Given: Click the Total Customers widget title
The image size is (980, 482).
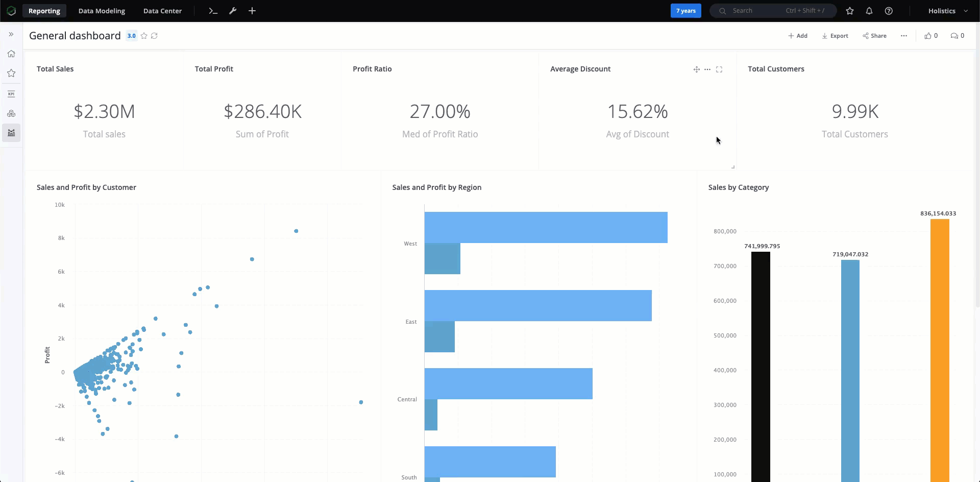Looking at the screenshot, I should tap(776, 69).
